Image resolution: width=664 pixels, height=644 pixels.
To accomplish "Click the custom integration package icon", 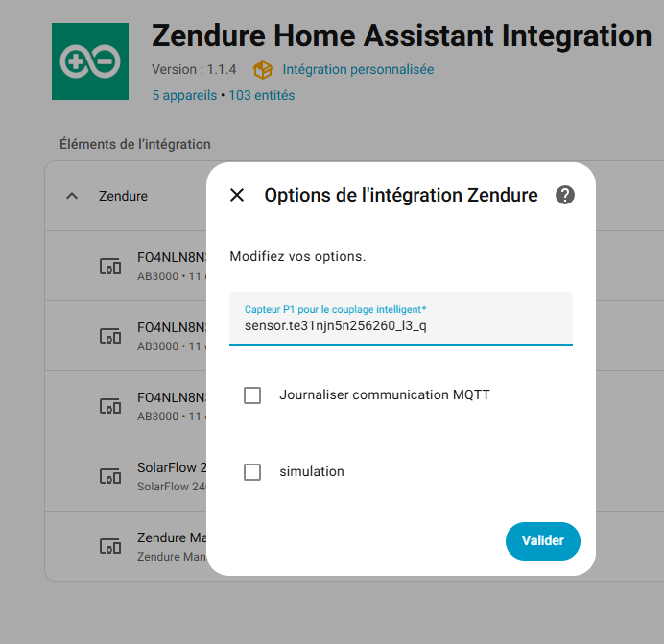I will point(262,70).
